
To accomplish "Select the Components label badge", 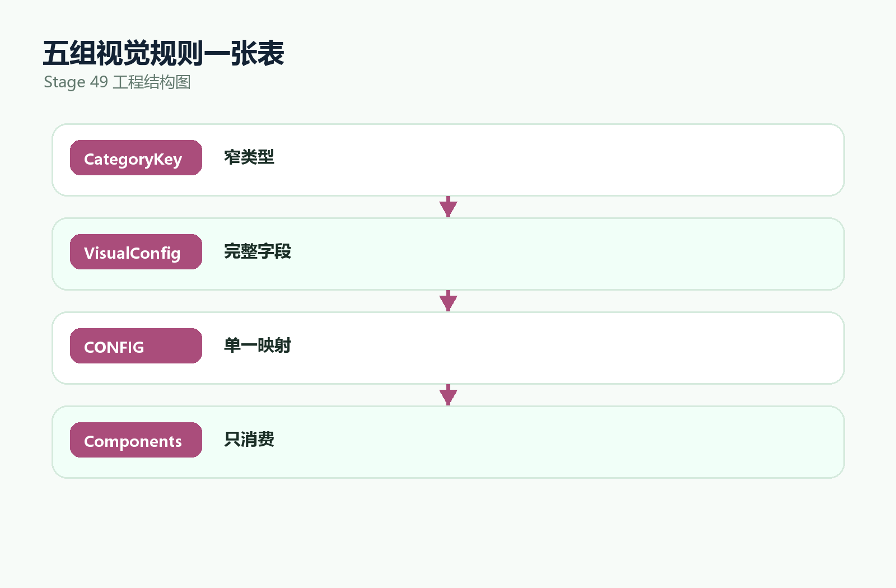I will pos(136,440).
